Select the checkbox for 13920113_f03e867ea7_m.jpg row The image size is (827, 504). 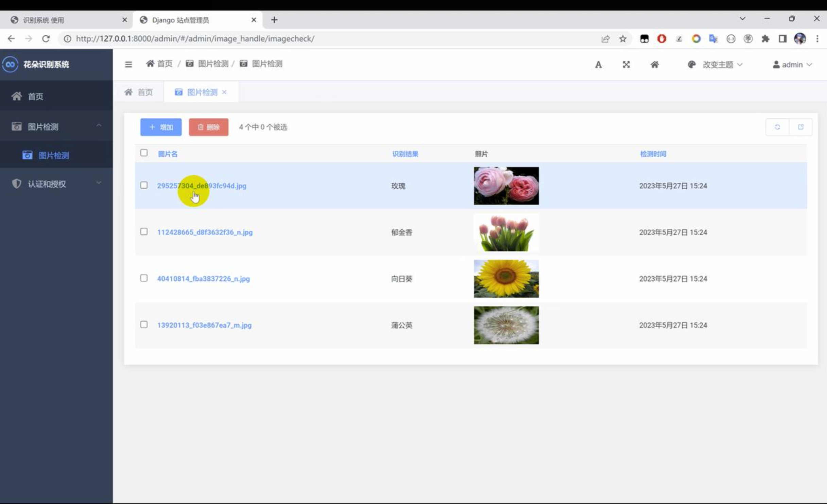(144, 325)
